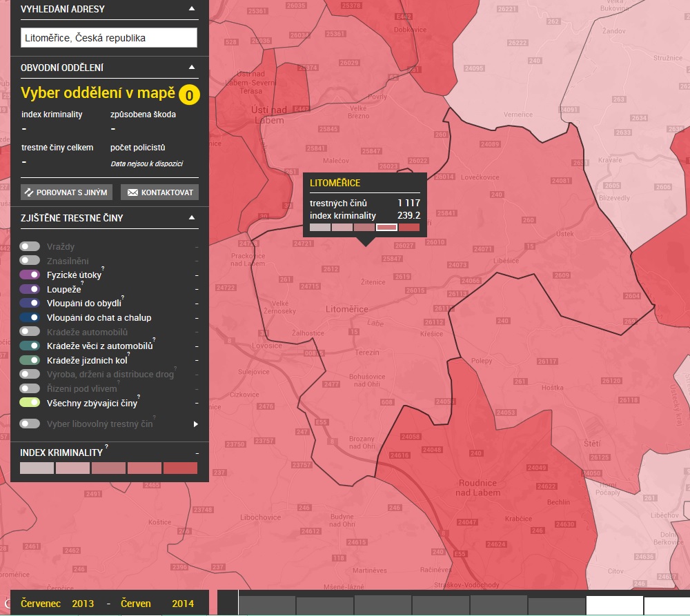Collapse the Obvodní oddělení section

[x=192, y=67]
